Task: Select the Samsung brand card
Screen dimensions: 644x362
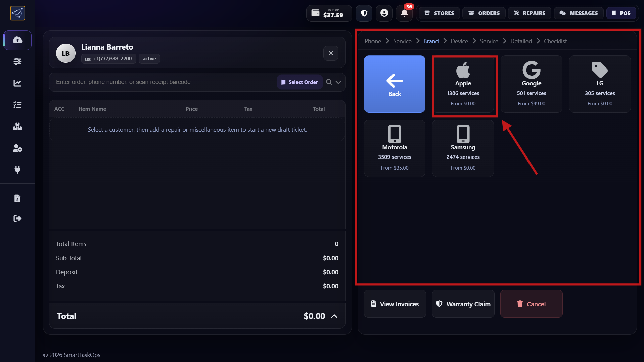Action: click(x=463, y=148)
